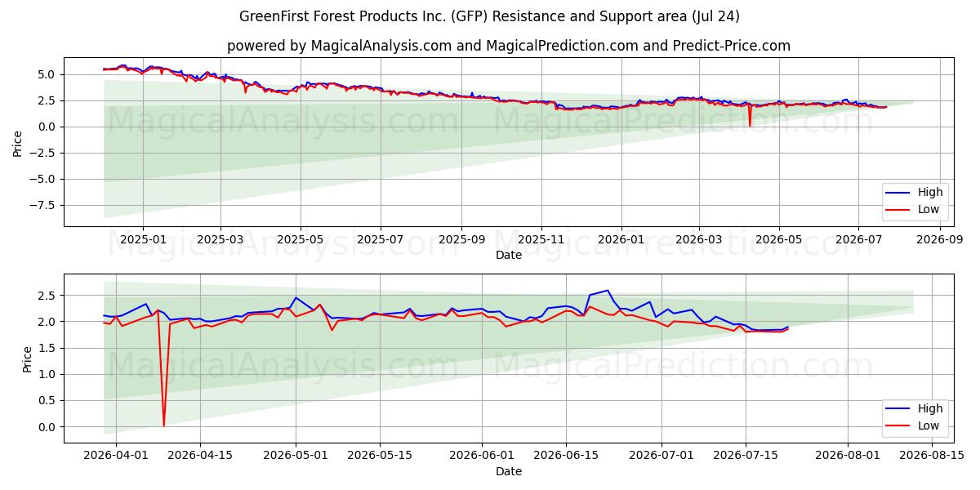
Task: Click the 2026-07-01 date tick label
Action: tap(661, 457)
